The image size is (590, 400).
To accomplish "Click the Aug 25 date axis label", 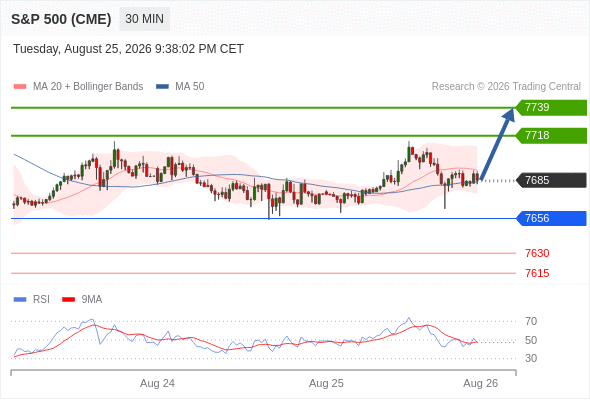I will (326, 383).
